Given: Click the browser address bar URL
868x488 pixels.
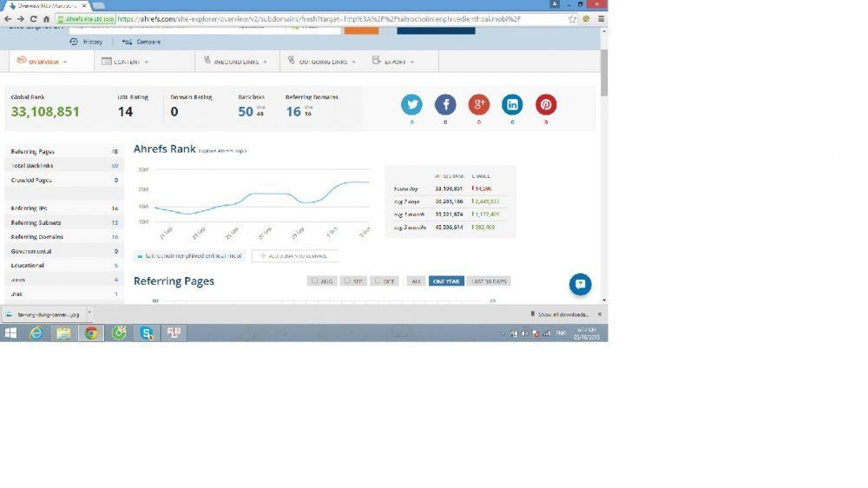Looking at the screenshot, I should pyautogui.click(x=319, y=19).
